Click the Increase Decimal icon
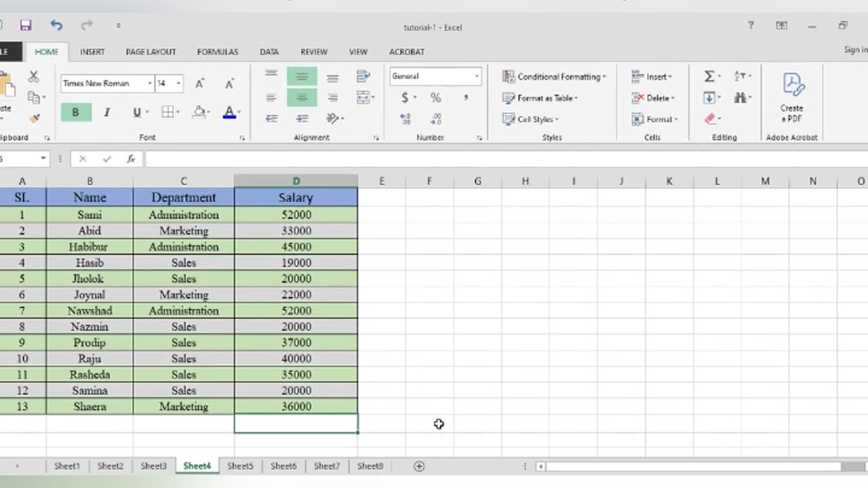The image size is (868, 488). (x=406, y=119)
